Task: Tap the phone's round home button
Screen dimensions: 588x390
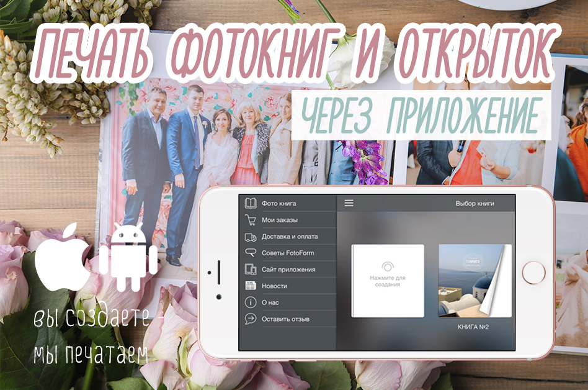Action: pos(533,273)
